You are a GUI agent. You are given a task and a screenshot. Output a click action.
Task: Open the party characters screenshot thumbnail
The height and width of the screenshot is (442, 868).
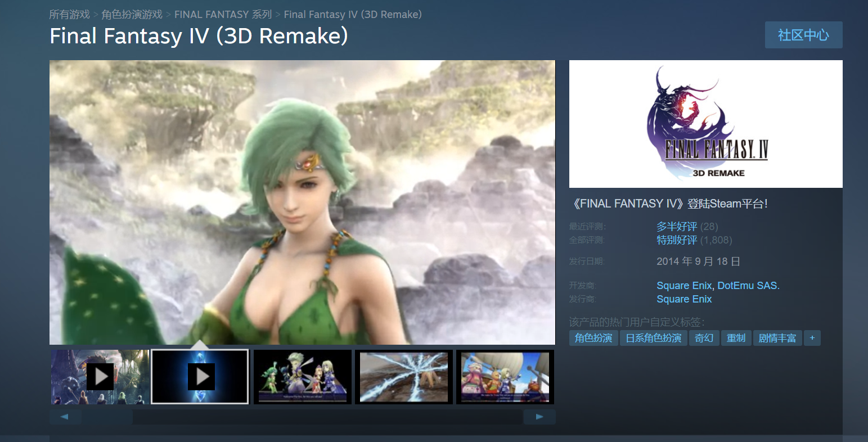[x=303, y=376]
